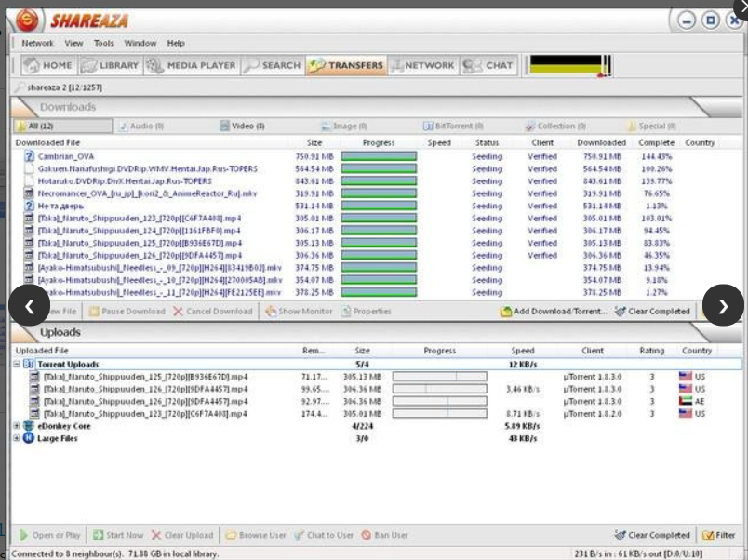Screen dimensions: 748x560
Task: Click the Shareaza logo icon
Action: [27, 20]
